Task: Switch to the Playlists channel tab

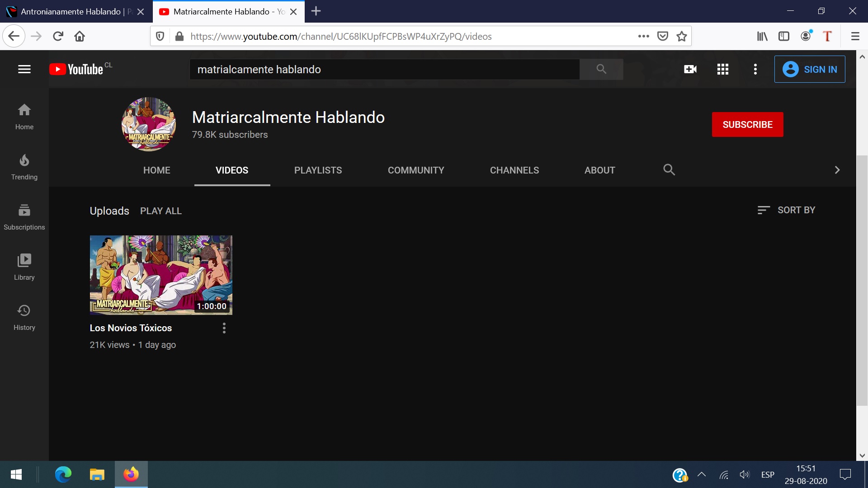Action: tap(318, 170)
